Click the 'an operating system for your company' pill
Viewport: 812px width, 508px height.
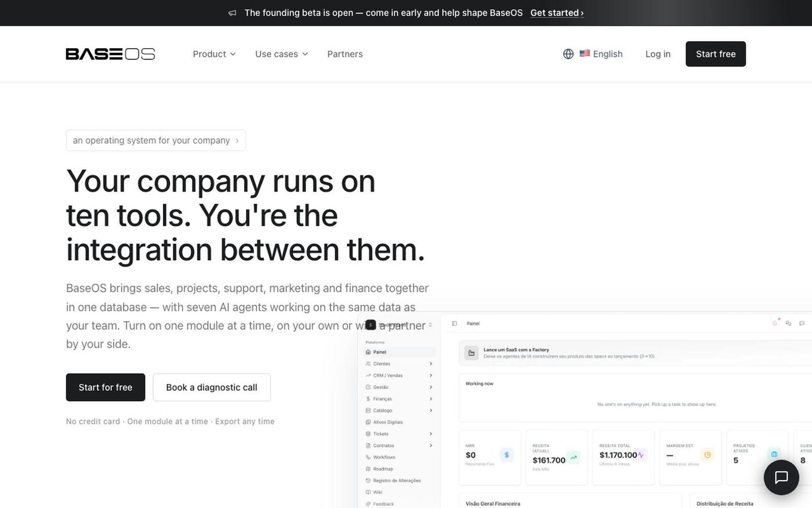point(156,140)
